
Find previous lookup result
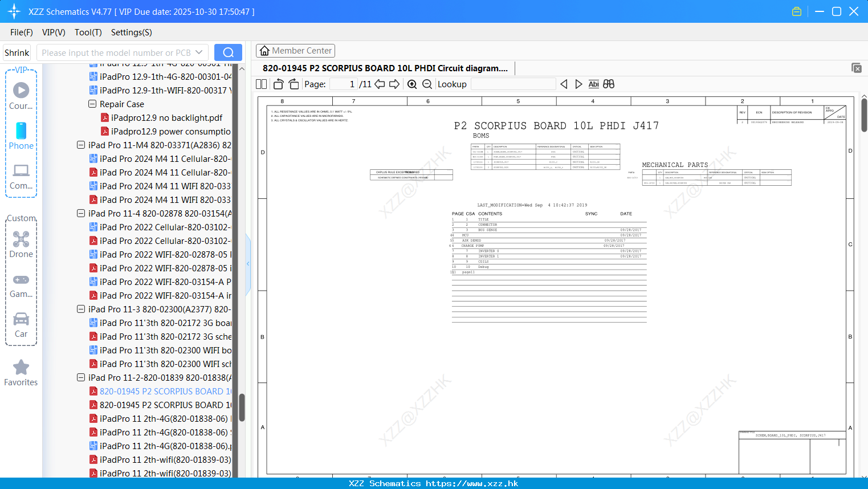(564, 84)
